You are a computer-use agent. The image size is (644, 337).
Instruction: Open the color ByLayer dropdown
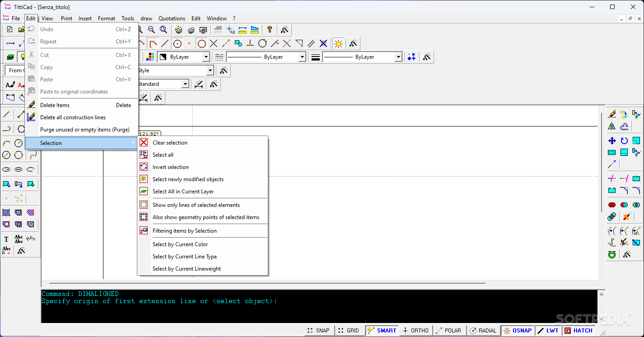pos(206,57)
